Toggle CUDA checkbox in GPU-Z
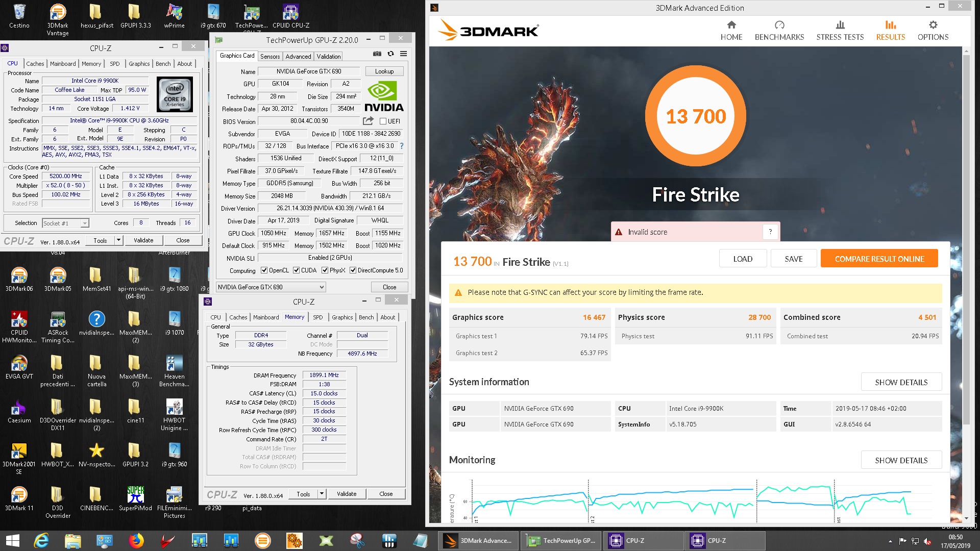 pos(296,270)
